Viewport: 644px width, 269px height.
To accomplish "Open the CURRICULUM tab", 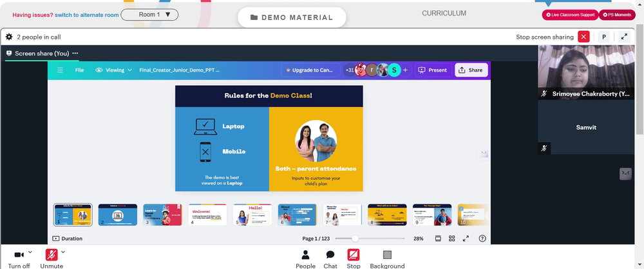I will pyautogui.click(x=444, y=13).
